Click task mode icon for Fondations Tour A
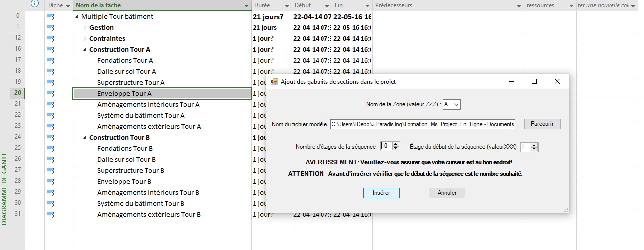Viewport: 644px width, 250px height. click(x=50, y=60)
